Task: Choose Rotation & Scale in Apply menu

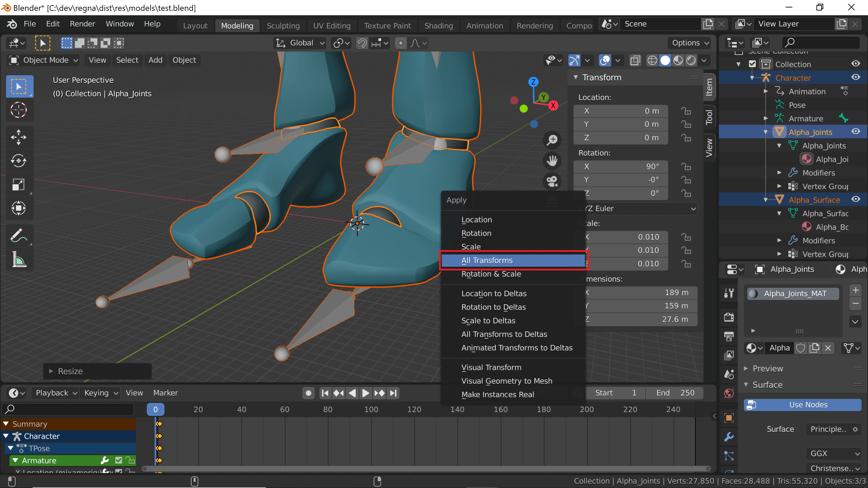Action: pyautogui.click(x=513, y=274)
